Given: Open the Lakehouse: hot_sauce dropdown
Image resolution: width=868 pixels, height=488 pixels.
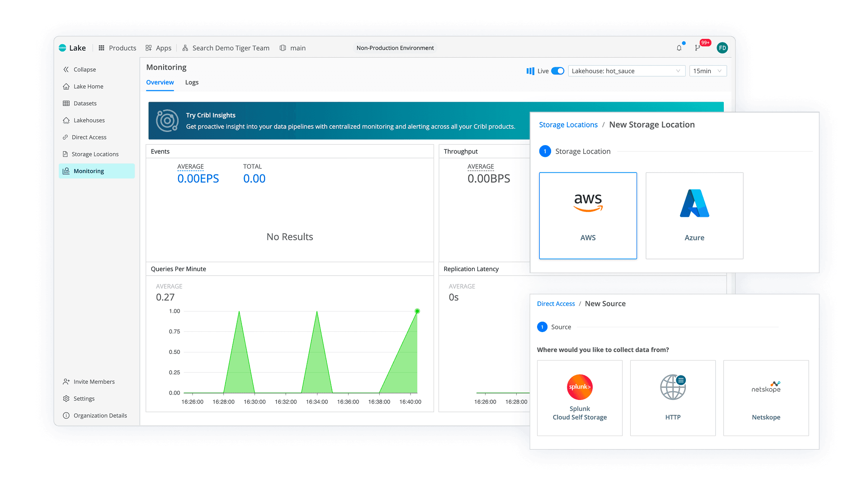Looking at the screenshot, I should coord(626,71).
